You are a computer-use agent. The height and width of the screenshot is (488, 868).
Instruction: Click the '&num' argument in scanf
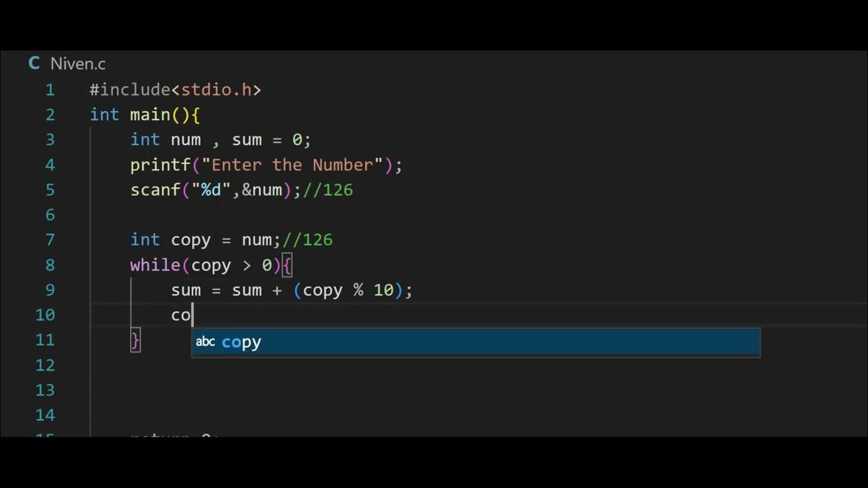pos(262,190)
